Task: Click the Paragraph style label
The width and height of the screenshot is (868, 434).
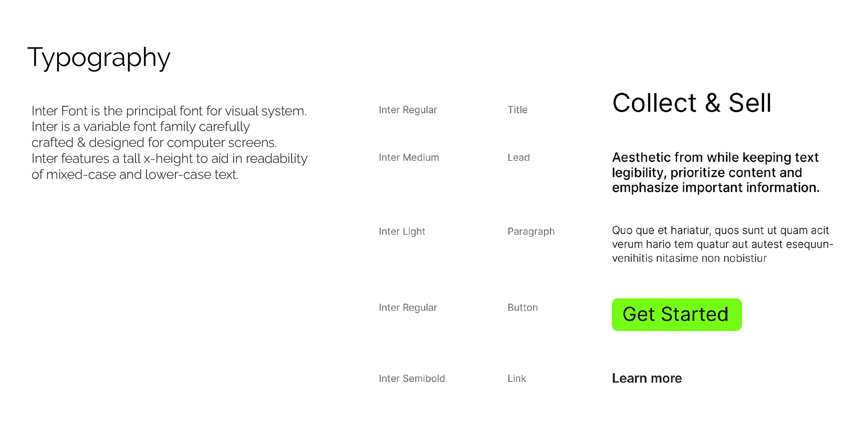Action: click(x=531, y=231)
